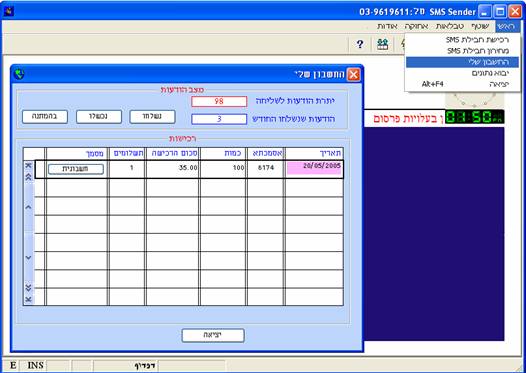Open the contacts group toolbar icon
The width and height of the screenshot is (526, 373).
tap(382, 44)
